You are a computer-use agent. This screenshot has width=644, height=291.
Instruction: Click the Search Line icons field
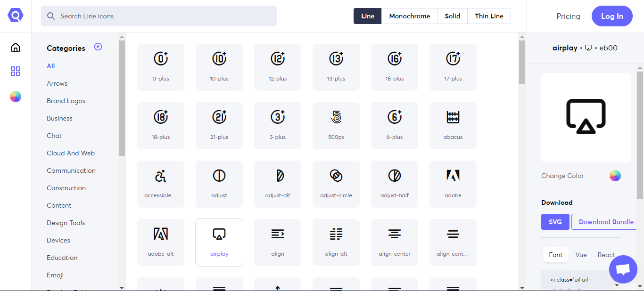click(x=159, y=16)
